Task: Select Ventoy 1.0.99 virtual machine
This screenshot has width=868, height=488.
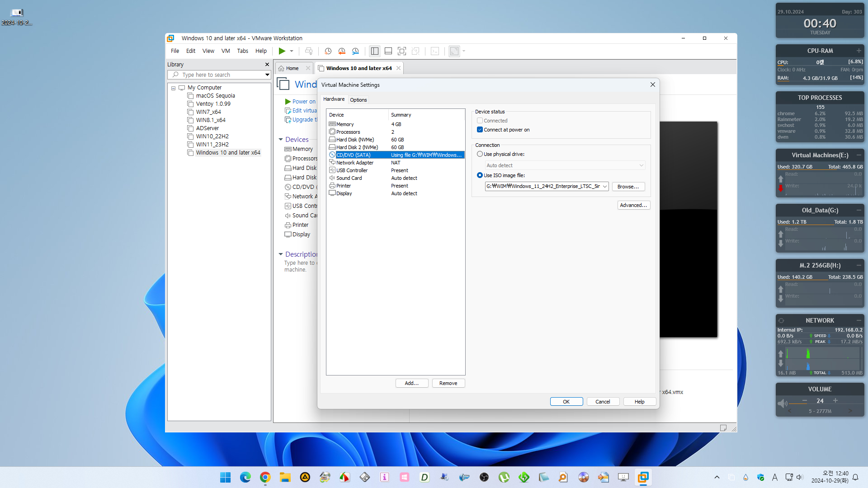Action: [213, 104]
